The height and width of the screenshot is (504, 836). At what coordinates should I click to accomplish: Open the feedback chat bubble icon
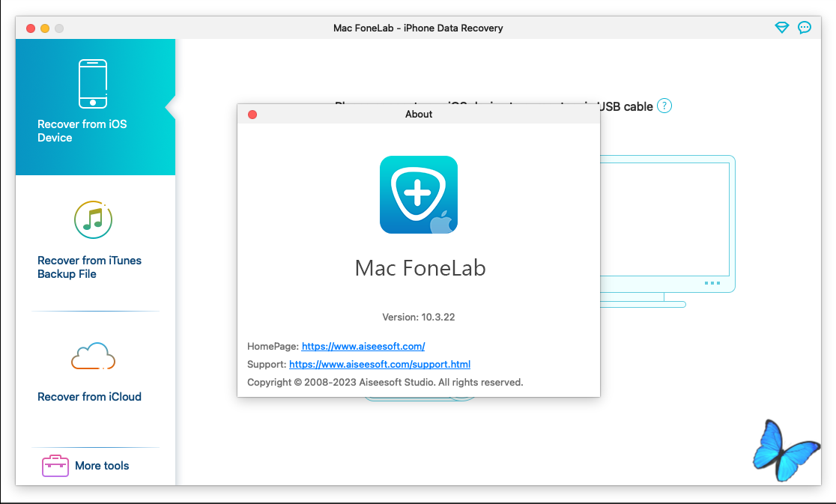click(805, 28)
